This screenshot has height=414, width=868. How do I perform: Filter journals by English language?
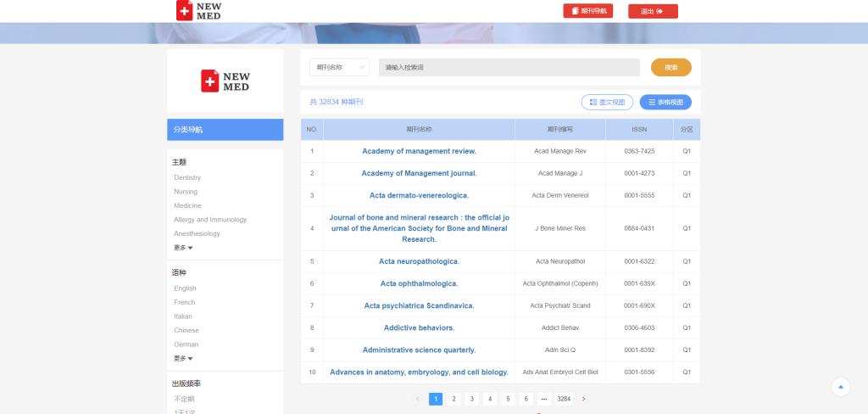click(185, 288)
